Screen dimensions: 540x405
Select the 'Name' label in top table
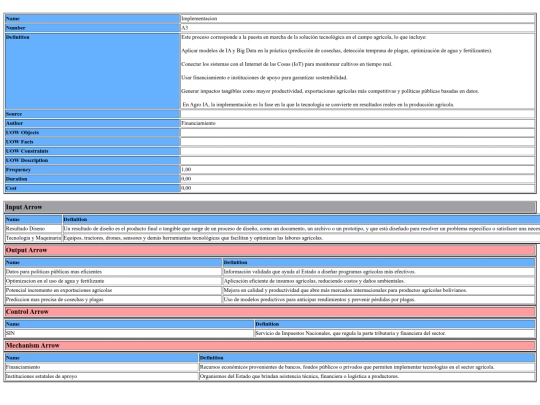click(x=92, y=19)
